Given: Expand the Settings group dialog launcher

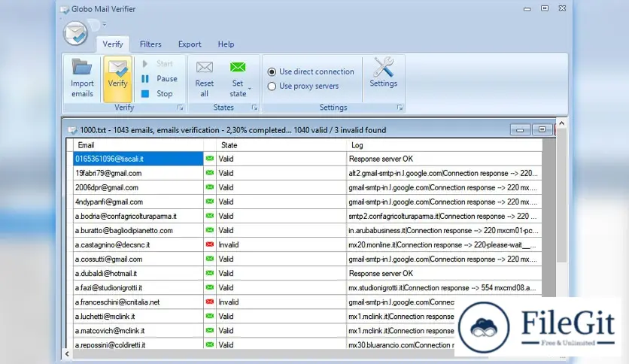Looking at the screenshot, I should click(400, 108).
